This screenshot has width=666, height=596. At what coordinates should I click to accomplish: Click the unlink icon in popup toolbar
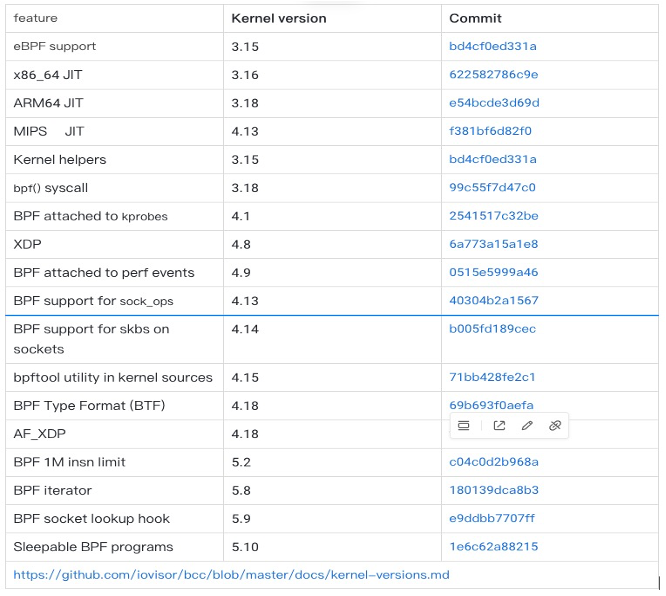(x=555, y=426)
